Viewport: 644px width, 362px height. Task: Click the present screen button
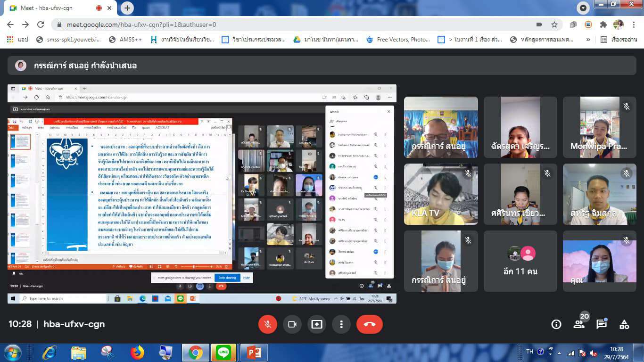316,324
